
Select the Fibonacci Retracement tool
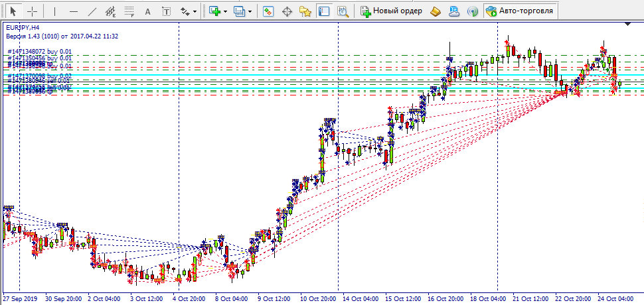click(x=129, y=11)
